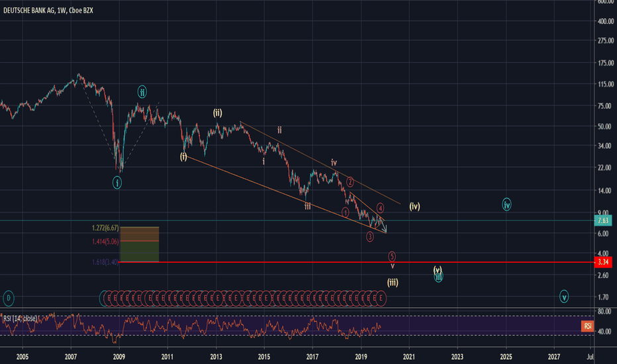Click the red 3.34 price tag
617x364 pixels.
pos(603,262)
